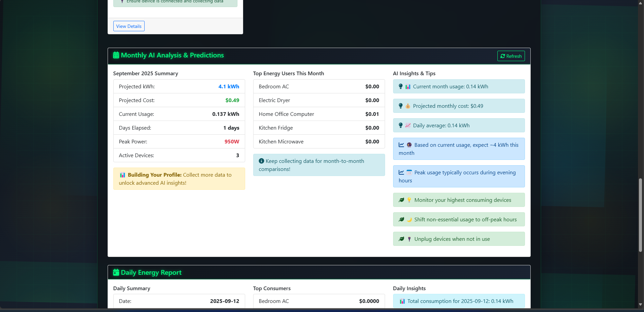This screenshot has height=312, width=644.
Task: Click the Daily Summary heading
Action: click(131, 288)
